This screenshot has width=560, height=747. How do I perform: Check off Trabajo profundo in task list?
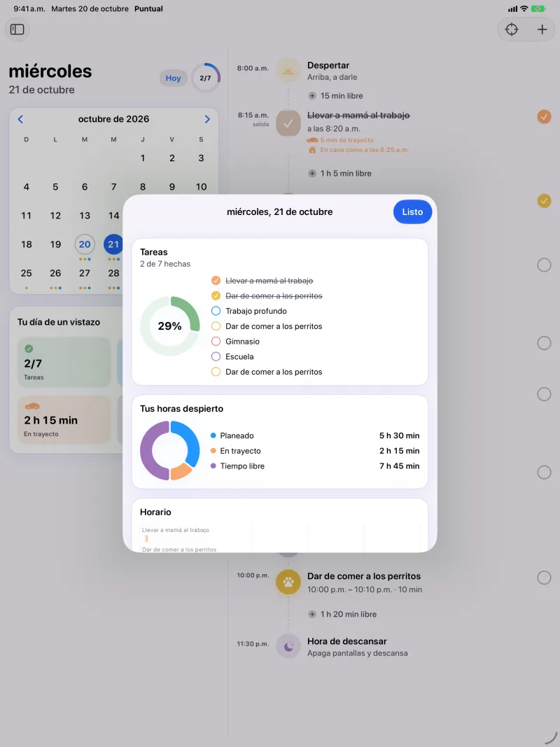pyautogui.click(x=216, y=311)
